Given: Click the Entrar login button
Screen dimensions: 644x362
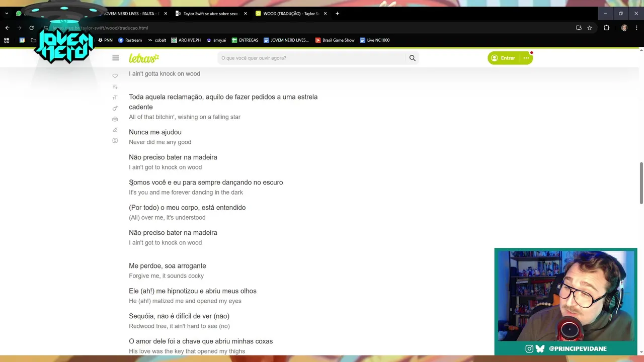Looking at the screenshot, I should tap(504, 58).
